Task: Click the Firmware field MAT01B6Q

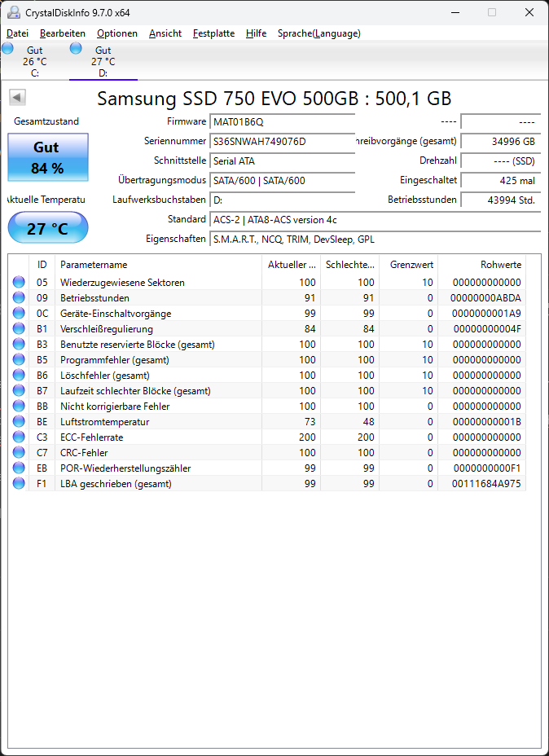Action: coord(282,122)
